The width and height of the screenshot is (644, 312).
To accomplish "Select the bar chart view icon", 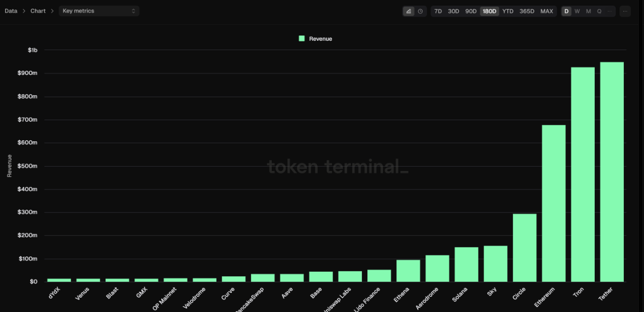I will tap(409, 11).
